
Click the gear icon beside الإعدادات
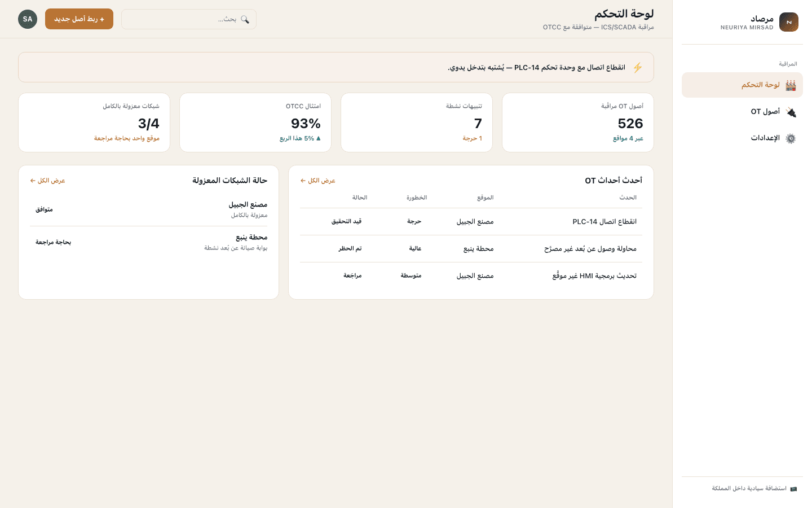click(791, 138)
